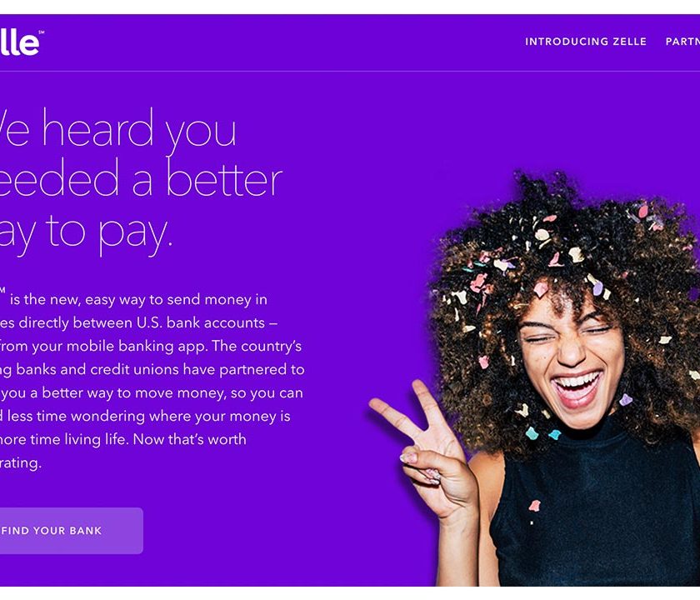Image resolution: width=700 pixels, height=600 pixels.
Task: Click the teal confetti pieces on her shoulder
Action: tap(542, 433)
